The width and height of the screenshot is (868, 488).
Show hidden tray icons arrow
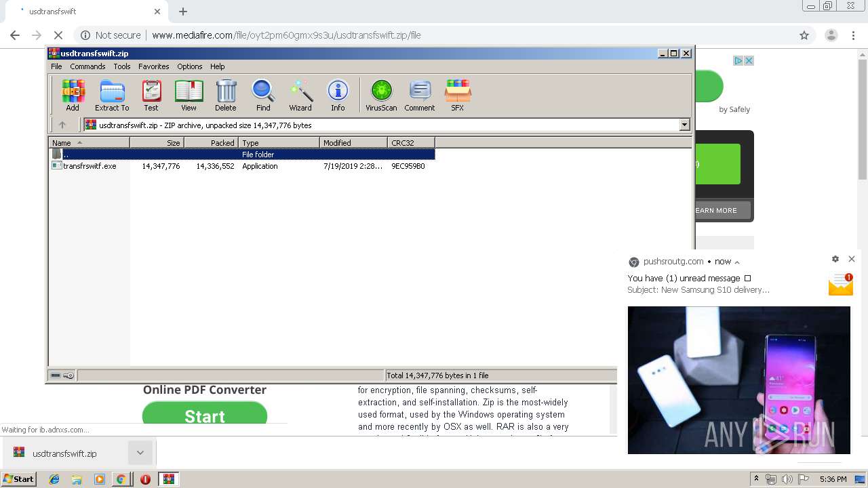click(757, 479)
